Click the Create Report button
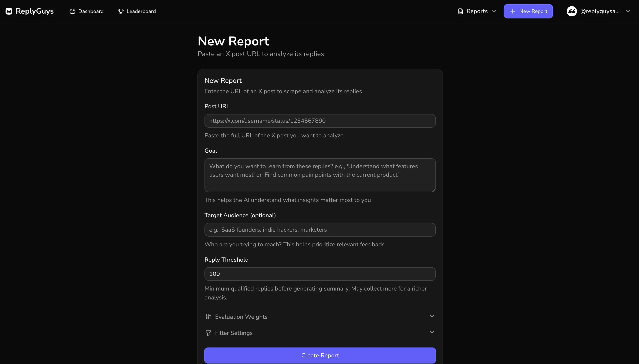The height and width of the screenshot is (364, 639). (x=320, y=355)
